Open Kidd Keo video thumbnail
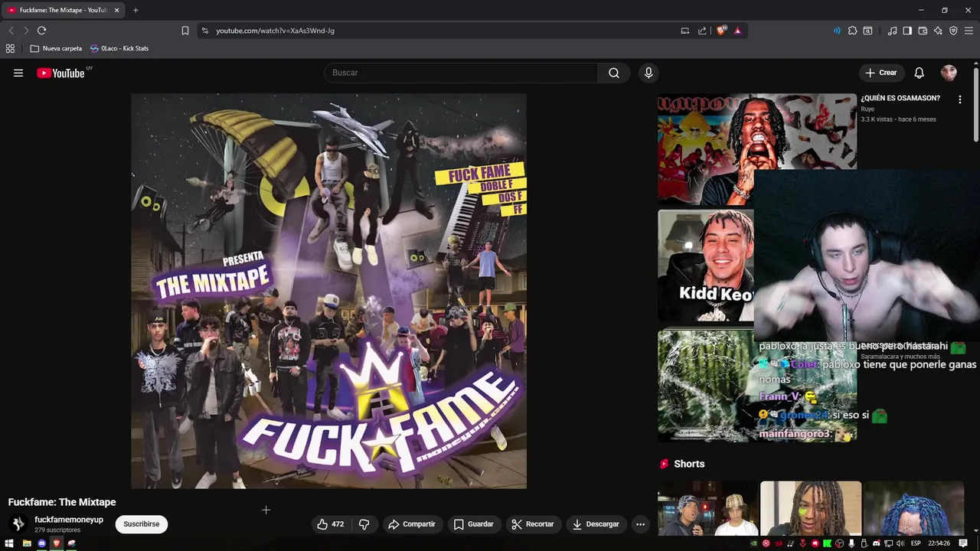Viewport: 980px width, 551px height. [705, 266]
